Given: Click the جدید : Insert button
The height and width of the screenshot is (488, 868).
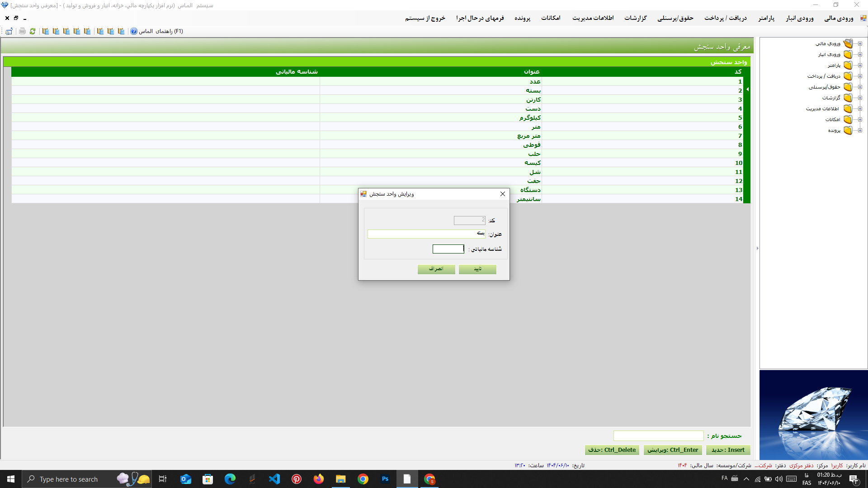Looking at the screenshot, I should pos(728,450).
